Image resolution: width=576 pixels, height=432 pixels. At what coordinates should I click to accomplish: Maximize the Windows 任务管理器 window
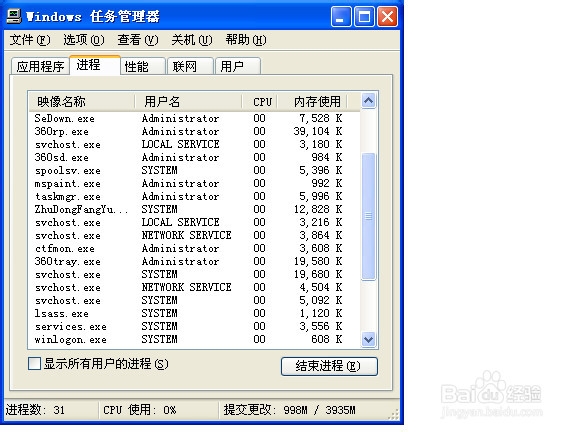[364, 17]
